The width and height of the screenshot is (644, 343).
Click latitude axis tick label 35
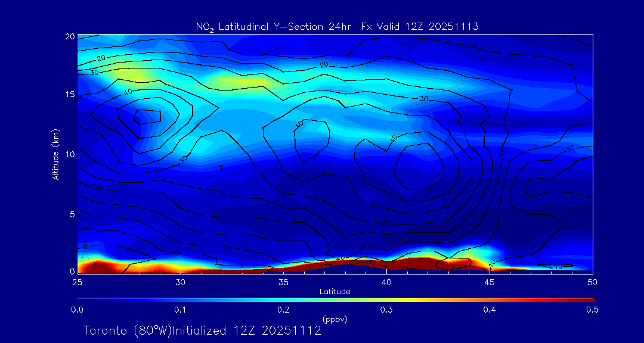point(283,282)
